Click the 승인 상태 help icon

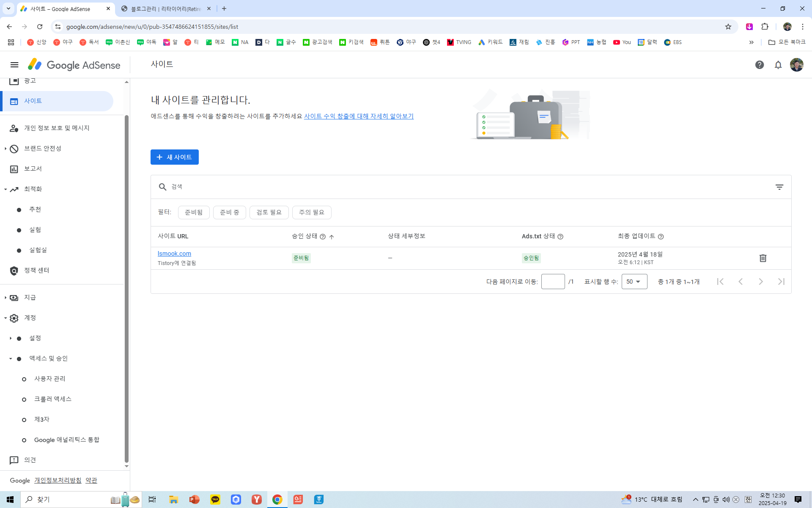[x=323, y=237]
